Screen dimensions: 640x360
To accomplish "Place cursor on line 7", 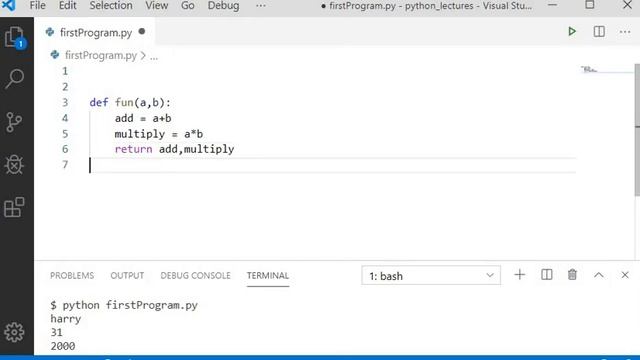I will click(x=333, y=165).
